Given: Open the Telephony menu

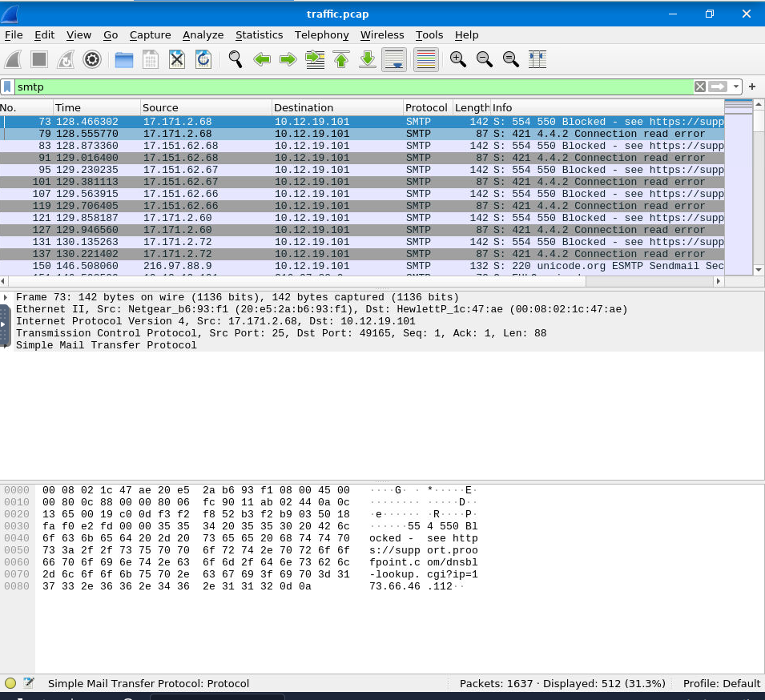Looking at the screenshot, I should pyautogui.click(x=321, y=35).
